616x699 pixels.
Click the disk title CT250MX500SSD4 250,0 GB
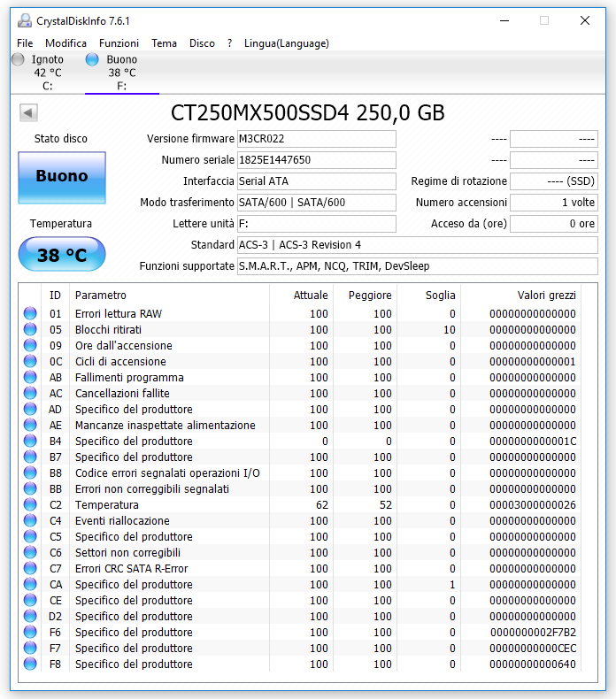(x=308, y=112)
